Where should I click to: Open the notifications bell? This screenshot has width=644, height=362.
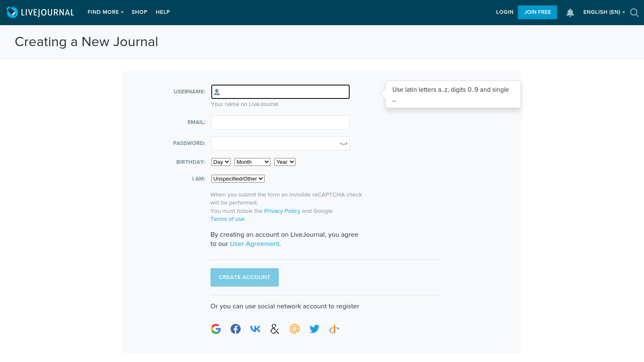[x=570, y=13]
